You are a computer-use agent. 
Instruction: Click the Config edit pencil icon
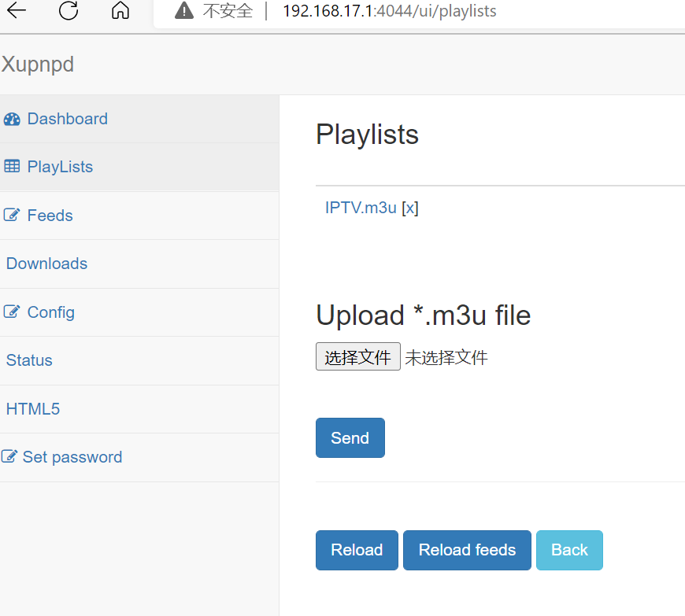click(x=12, y=312)
